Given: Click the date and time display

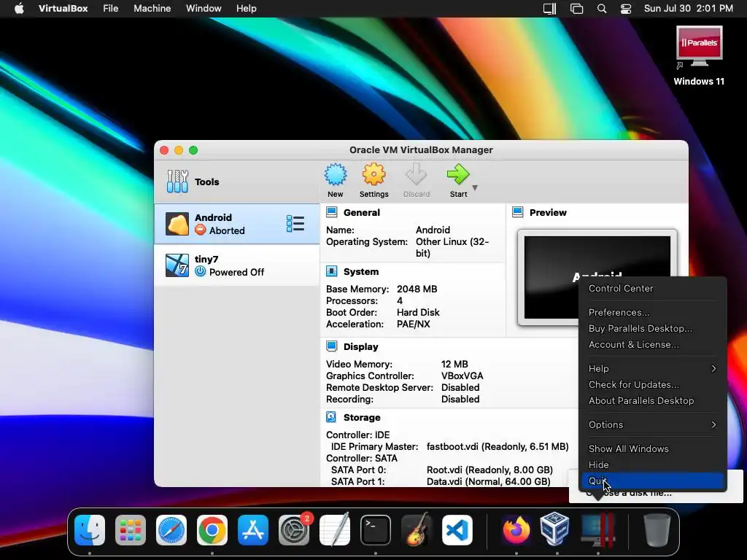Looking at the screenshot, I should coord(689,8).
